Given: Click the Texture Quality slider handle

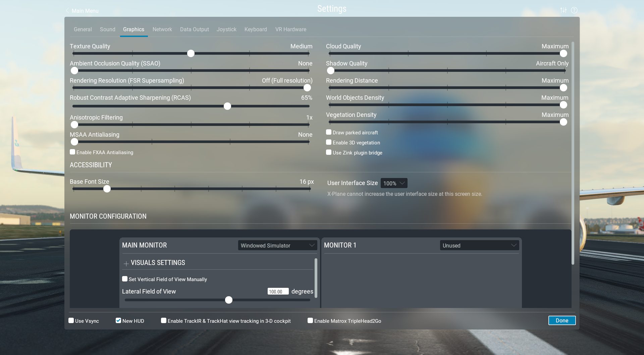Looking at the screenshot, I should 191,53.
